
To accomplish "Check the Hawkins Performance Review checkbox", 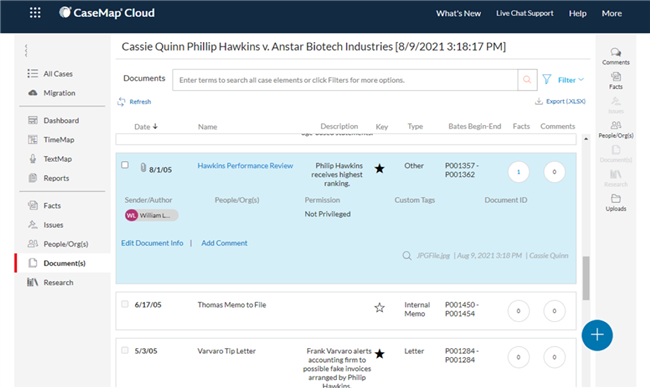I will [x=125, y=165].
